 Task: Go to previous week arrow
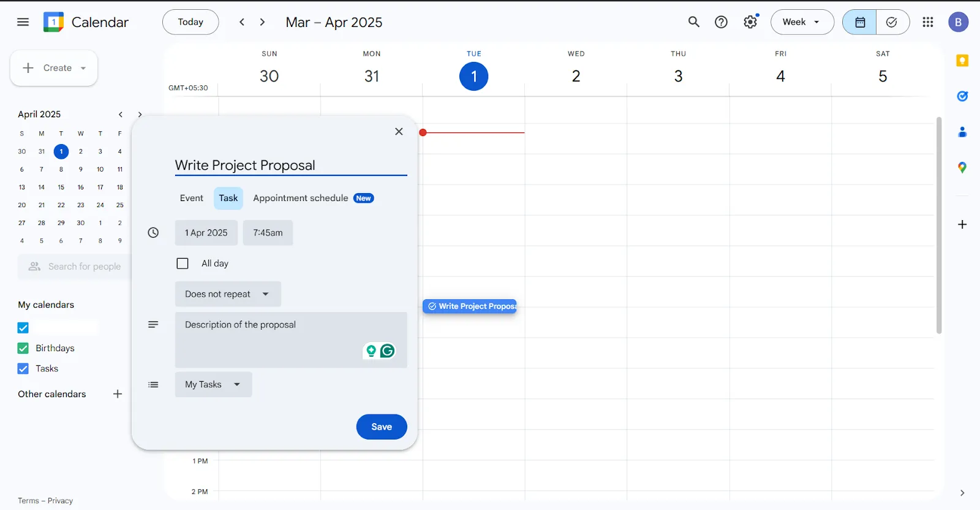242,22
